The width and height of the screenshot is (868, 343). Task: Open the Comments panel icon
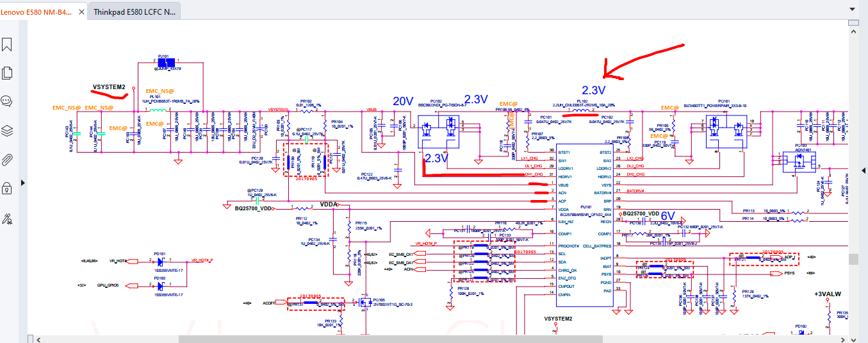pos(7,101)
